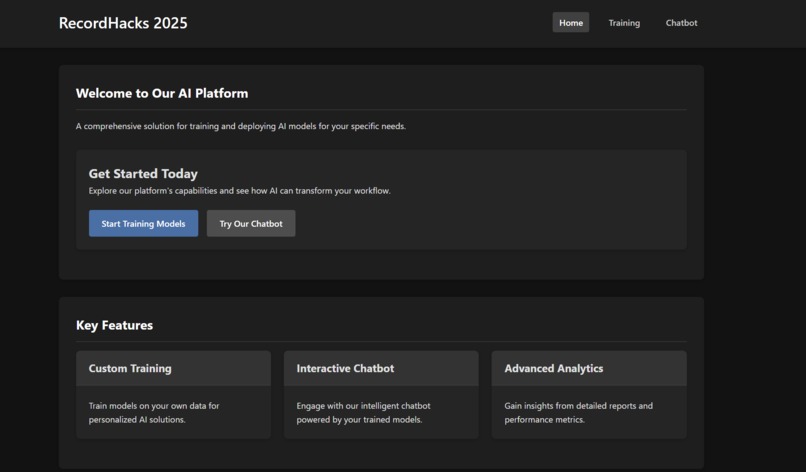Click the personalized AI solutions text line
Viewport: 806px width, 472px height.
137,420
